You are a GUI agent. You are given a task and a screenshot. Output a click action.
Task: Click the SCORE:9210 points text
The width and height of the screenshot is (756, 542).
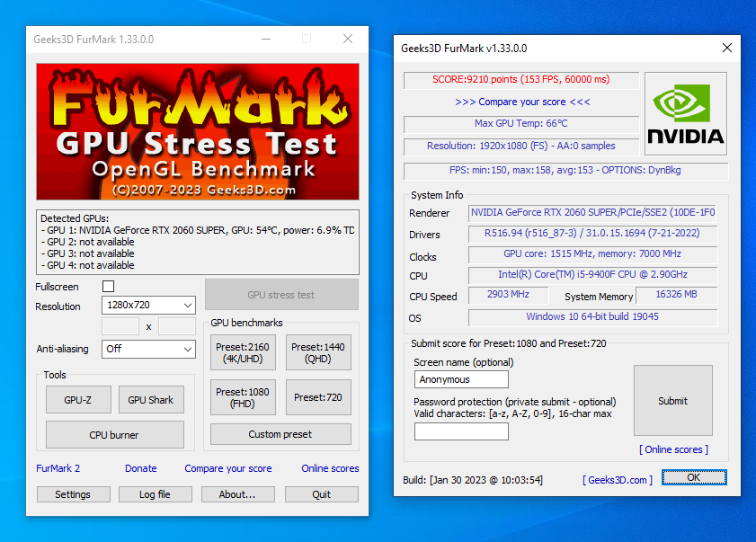[x=521, y=80]
